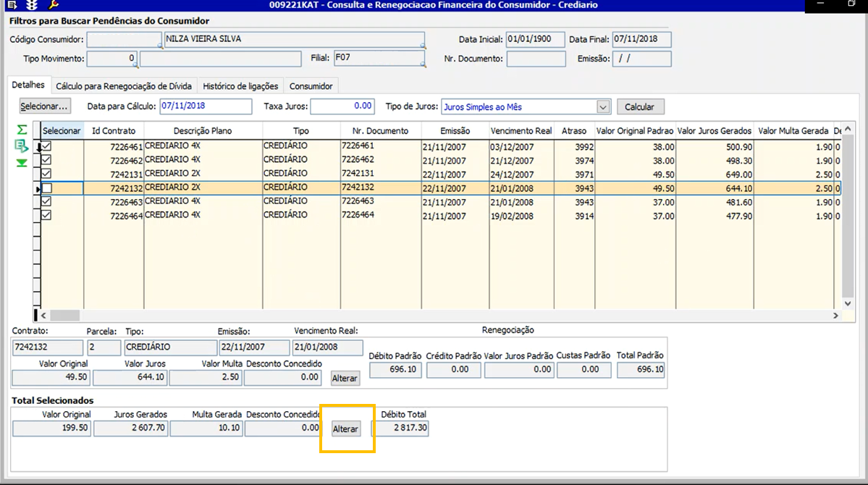Click the green export grid icon
Image resolution: width=868 pixels, height=485 pixels.
(22, 146)
